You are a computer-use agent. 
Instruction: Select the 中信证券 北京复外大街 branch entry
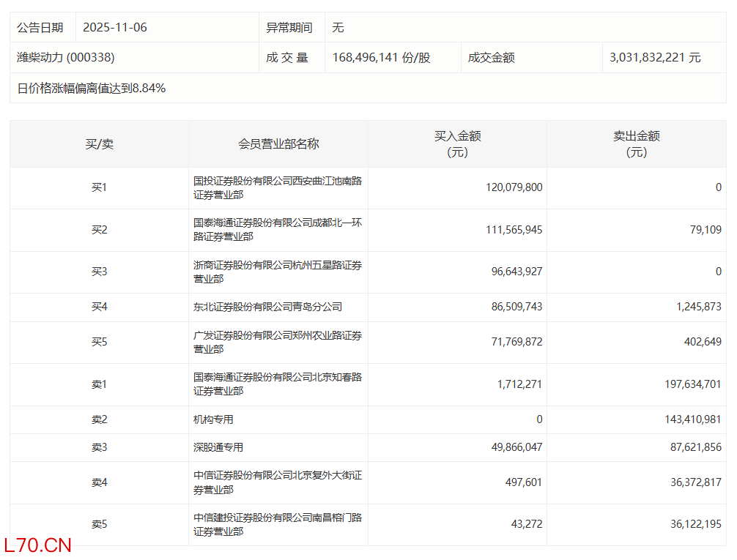coord(277,482)
